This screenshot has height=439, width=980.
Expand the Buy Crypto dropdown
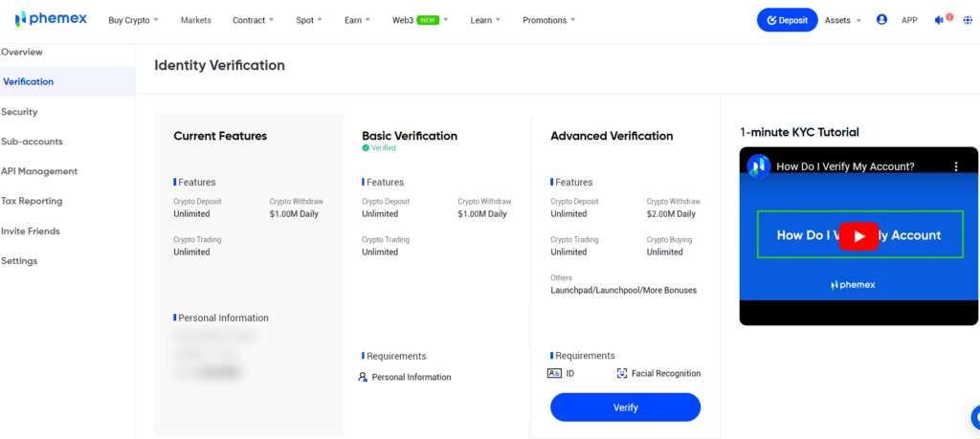point(133,20)
